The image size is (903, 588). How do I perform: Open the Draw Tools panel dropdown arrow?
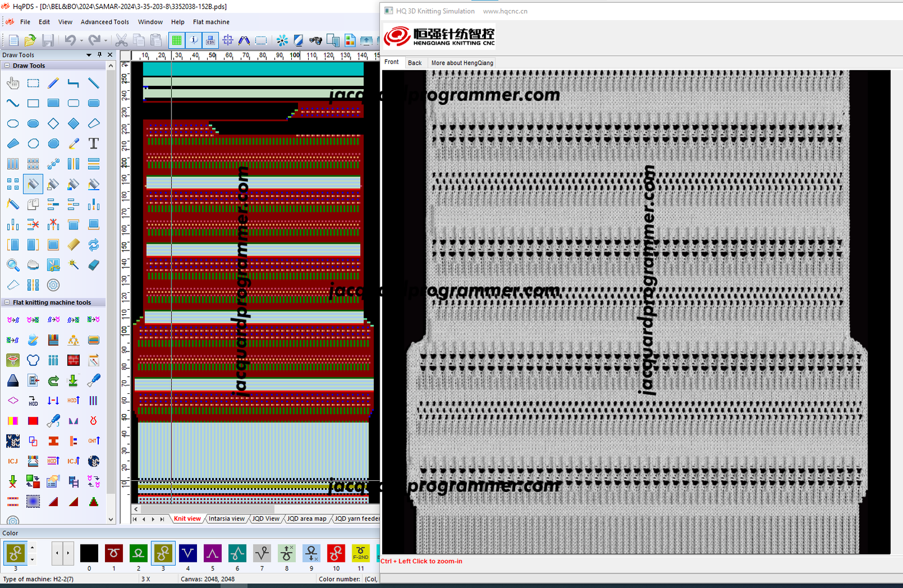click(x=89, y=55)
